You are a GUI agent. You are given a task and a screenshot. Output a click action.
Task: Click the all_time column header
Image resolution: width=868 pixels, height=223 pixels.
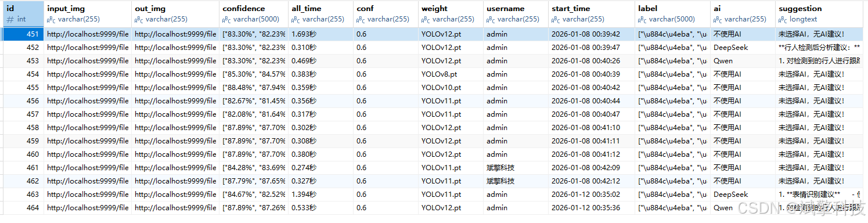coord(320,13)
